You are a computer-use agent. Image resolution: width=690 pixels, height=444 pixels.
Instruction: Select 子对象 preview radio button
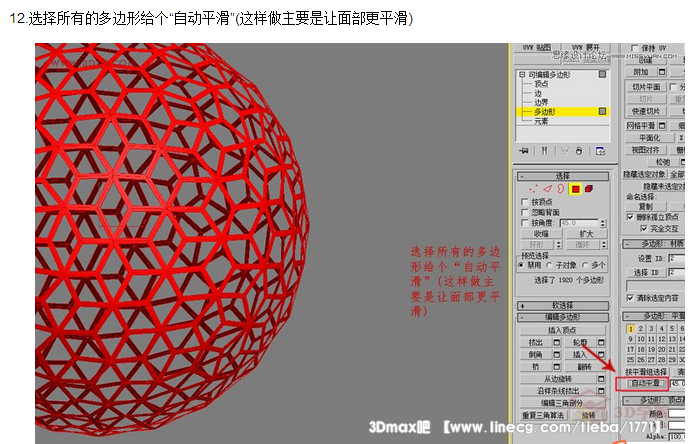549,265
